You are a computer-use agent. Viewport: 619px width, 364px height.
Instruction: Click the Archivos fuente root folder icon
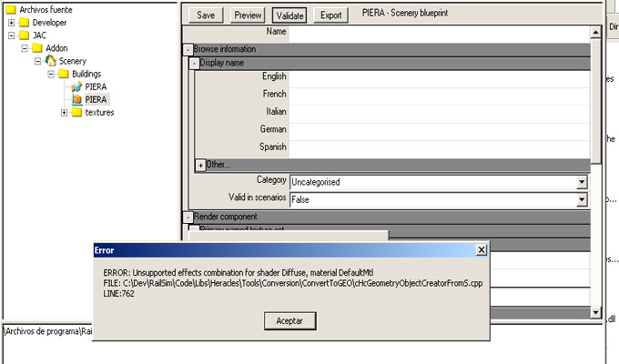[11, 10]
